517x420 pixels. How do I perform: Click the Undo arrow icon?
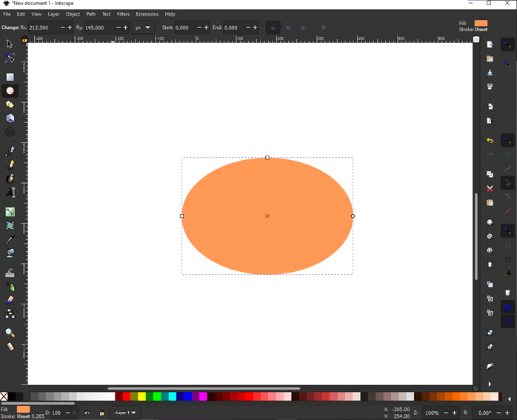pos(490,141)
